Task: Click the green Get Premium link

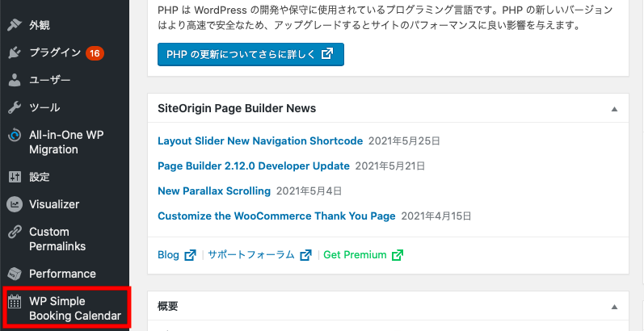Action: click(x=355, y=255)
